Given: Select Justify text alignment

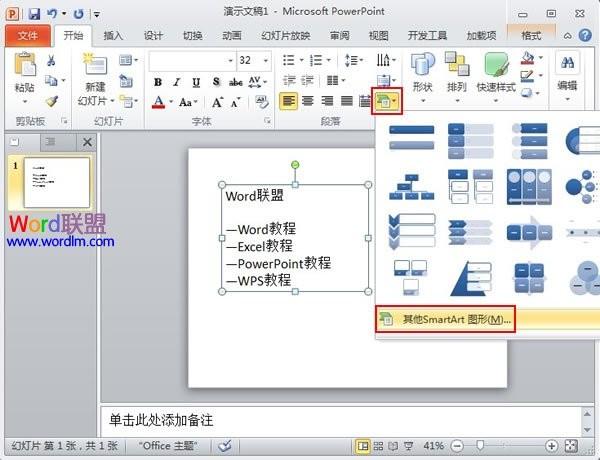Looking at the screenshot, I should (347, 101).
